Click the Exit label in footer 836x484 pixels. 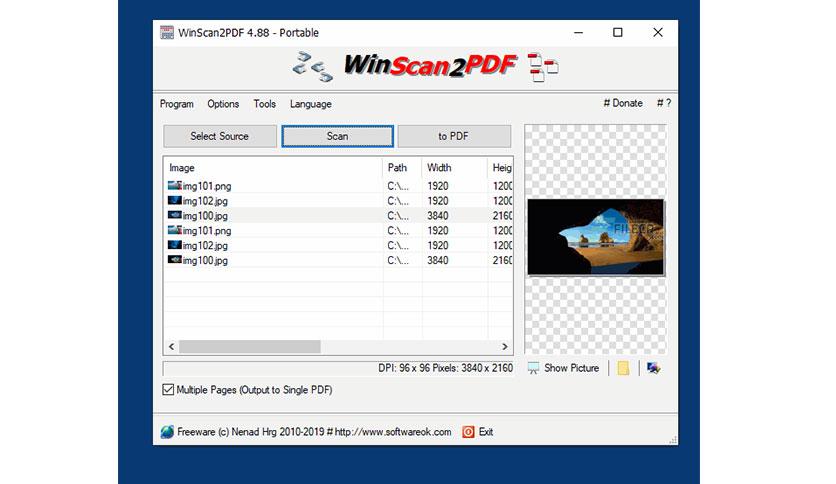coord(486,432)
